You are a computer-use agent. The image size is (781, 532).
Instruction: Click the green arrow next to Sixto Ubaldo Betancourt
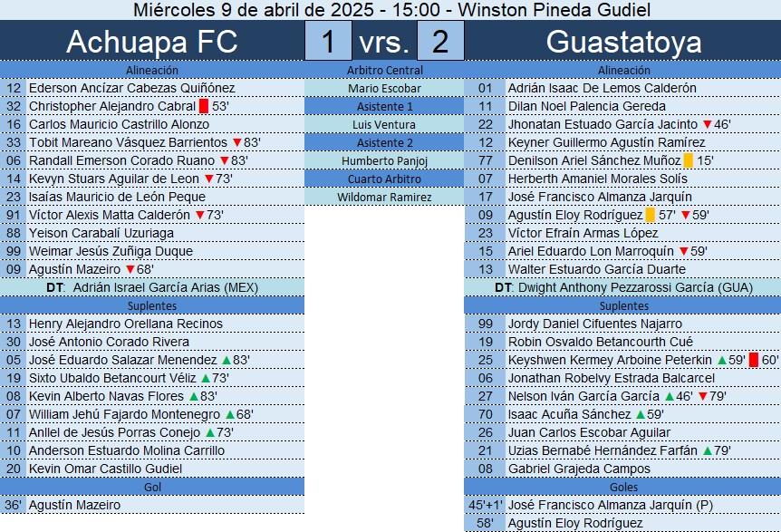click(x=205, y=378)
